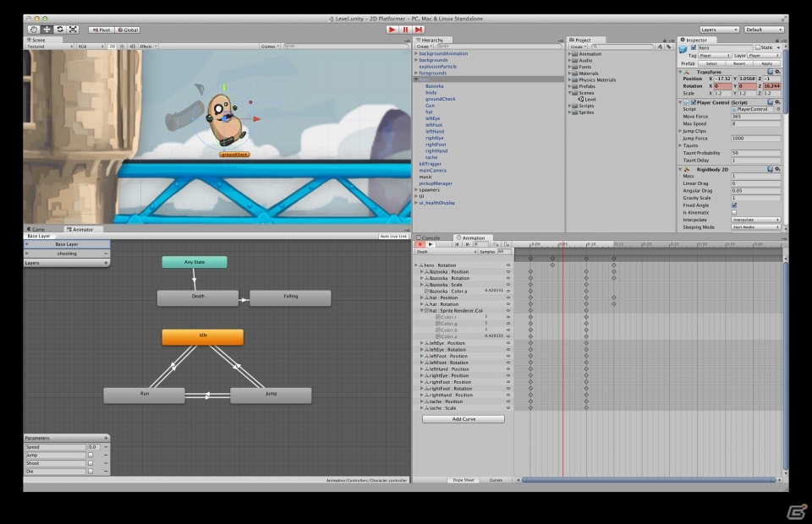Click the Pause button in main toolbar
The height and width of the screenshot is (524, 812).
click(405, 30)
